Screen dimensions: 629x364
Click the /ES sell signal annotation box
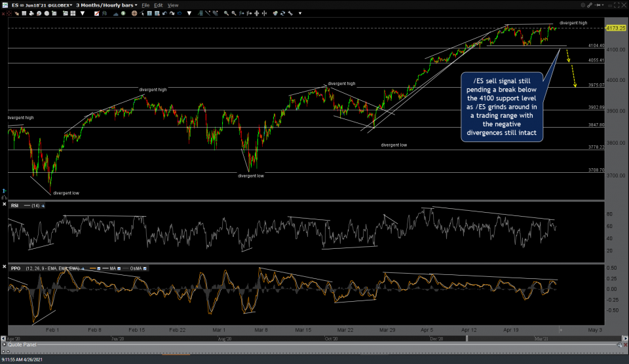[502, 107]
